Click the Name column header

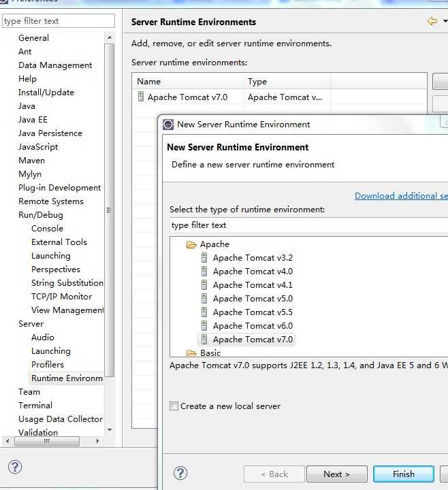pyautogui.click(x=188, y=82)
